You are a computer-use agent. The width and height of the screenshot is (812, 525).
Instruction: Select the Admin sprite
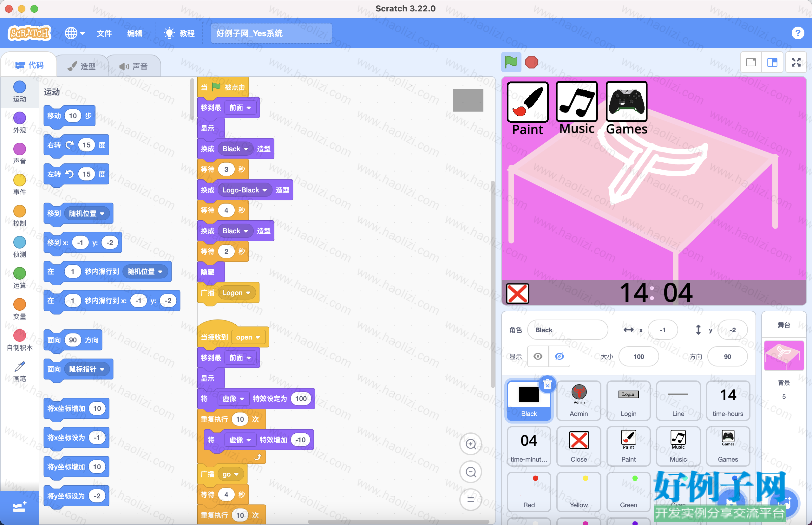tap(579, 401)
